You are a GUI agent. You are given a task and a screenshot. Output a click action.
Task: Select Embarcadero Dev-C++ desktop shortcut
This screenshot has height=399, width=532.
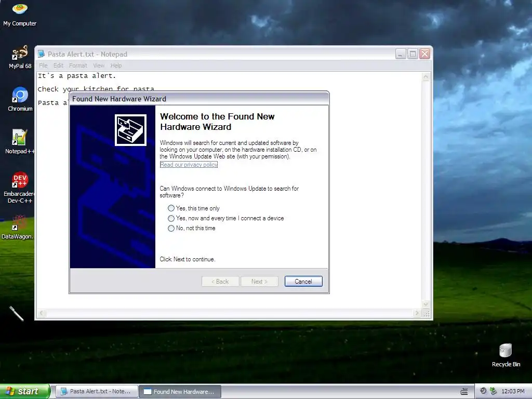click(20, 187)
